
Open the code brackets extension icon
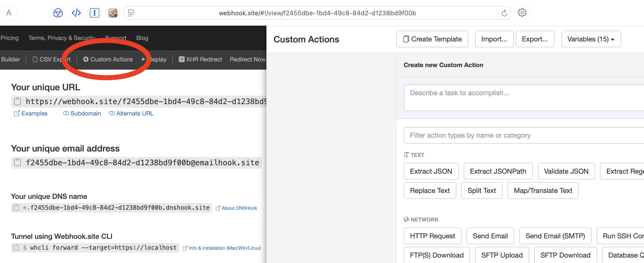point(76,13)
